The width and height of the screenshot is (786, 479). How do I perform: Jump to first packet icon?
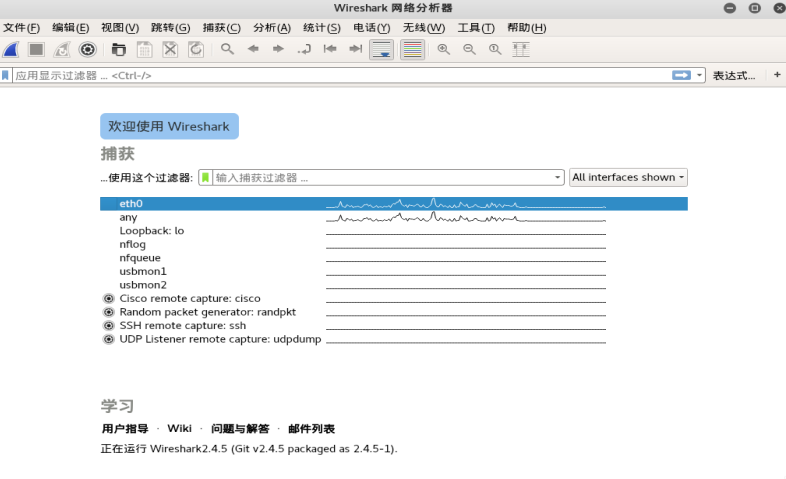point(330,49)
